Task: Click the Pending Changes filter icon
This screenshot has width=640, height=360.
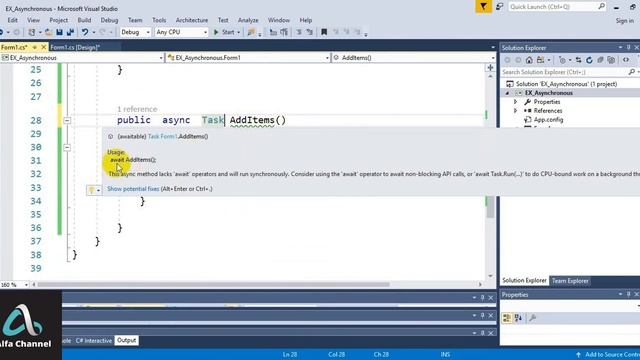Action: pyautogui.click(x=562, y=60)
